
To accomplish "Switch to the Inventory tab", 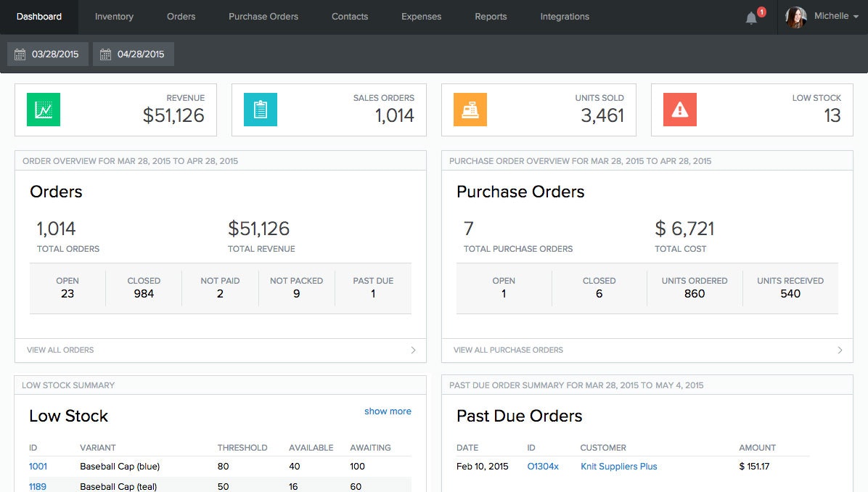I will point(114,17).
